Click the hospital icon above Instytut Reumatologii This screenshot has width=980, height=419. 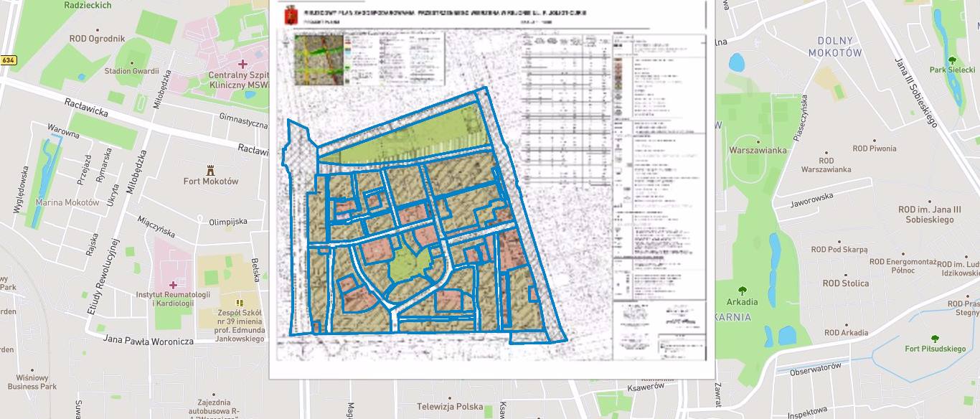(173, 285)
